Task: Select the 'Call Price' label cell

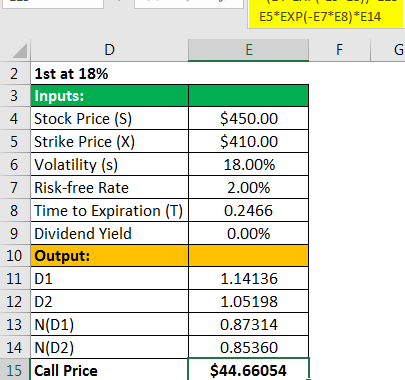Action: (109, 370)
